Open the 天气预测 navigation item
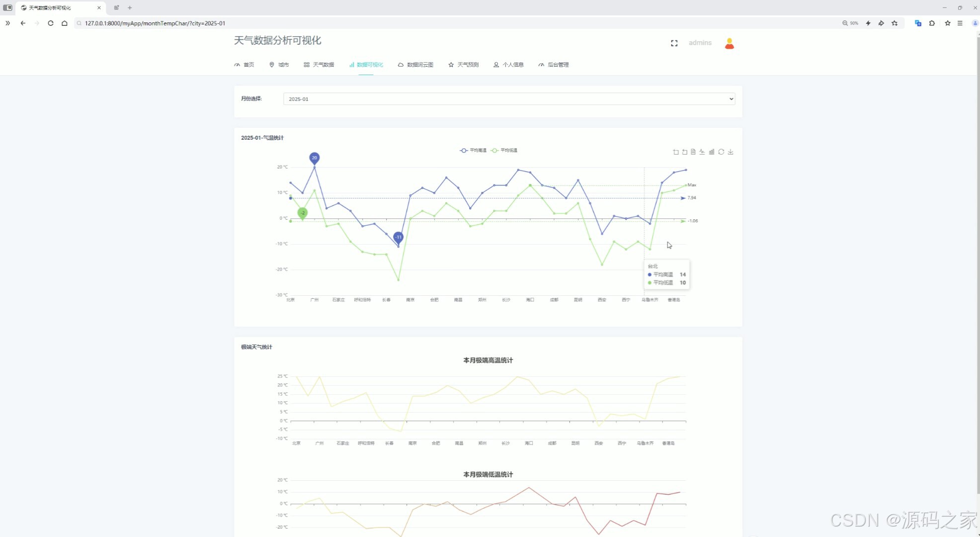The image size is (980, 537). pyautogui.click(x=463, y=65)
